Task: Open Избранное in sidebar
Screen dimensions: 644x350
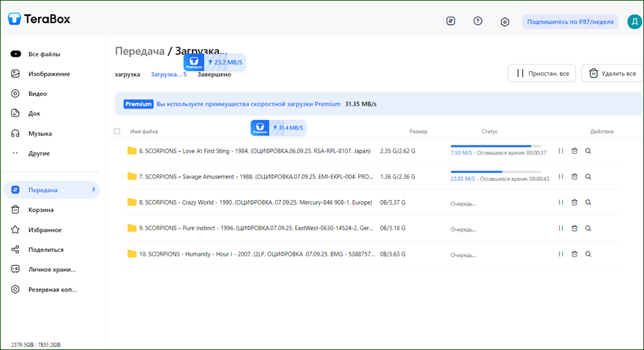Action: pos(45,230)
